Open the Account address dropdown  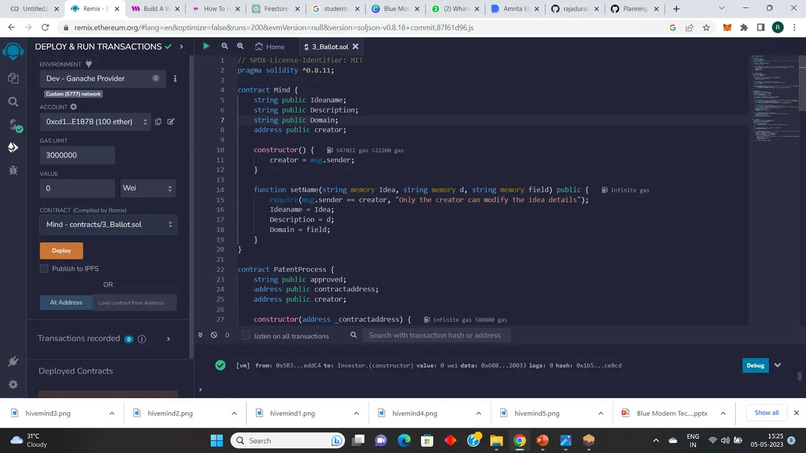[x=96, y=122]
